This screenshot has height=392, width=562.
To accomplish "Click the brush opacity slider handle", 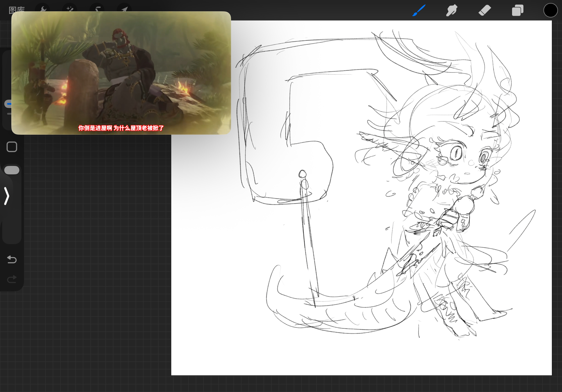I will 12,170.
